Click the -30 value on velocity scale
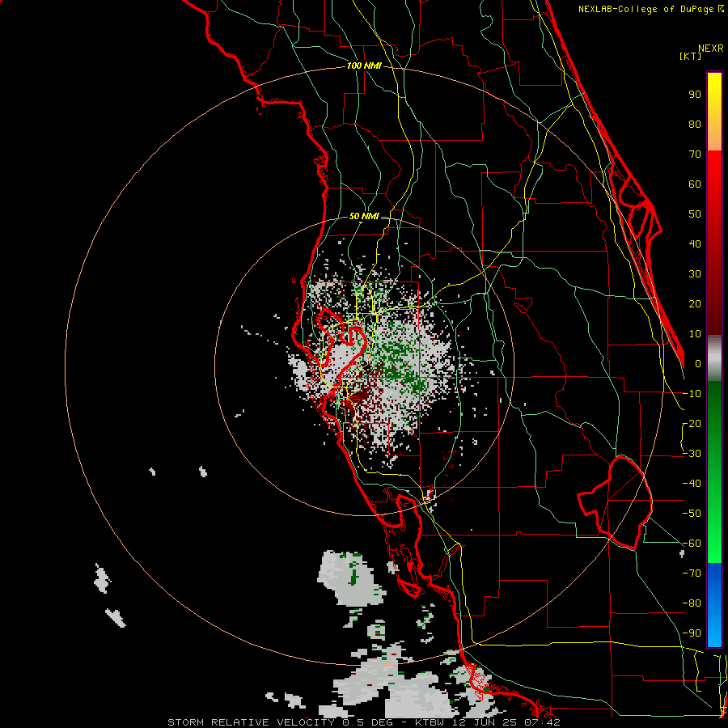The image size is (728, 728). click(692, 454)
